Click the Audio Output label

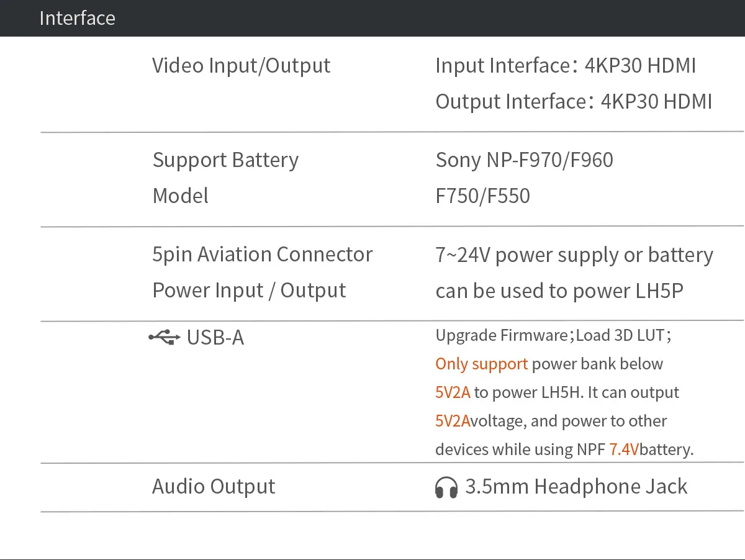coord(213,486)
